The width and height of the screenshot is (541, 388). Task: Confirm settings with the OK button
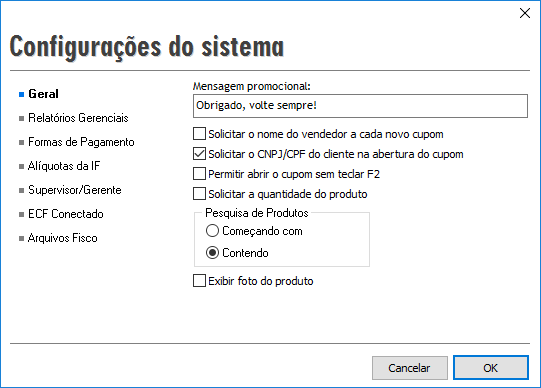coord(491,368)
